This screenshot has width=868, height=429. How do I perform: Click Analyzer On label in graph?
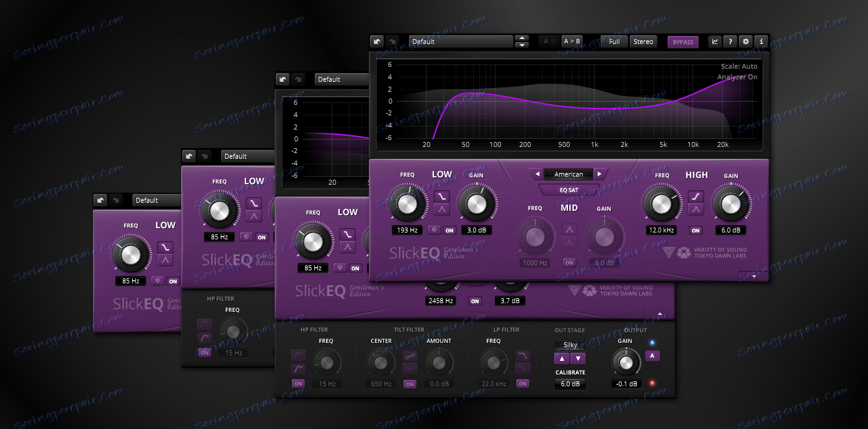point(737,77)
